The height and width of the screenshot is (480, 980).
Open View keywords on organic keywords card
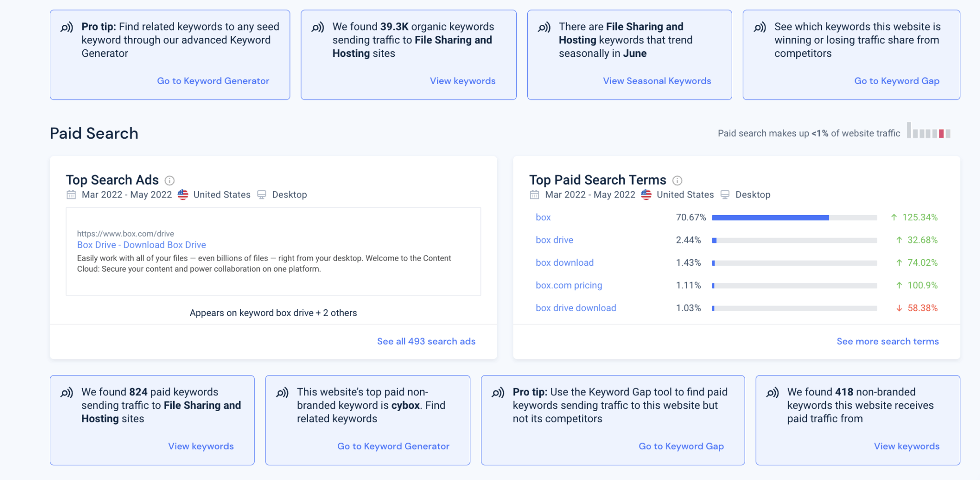pos(463,81)
